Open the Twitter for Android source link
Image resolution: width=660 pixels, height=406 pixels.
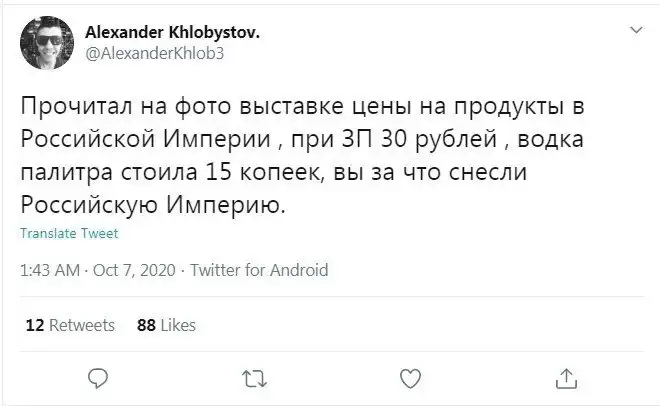[259, 270]
